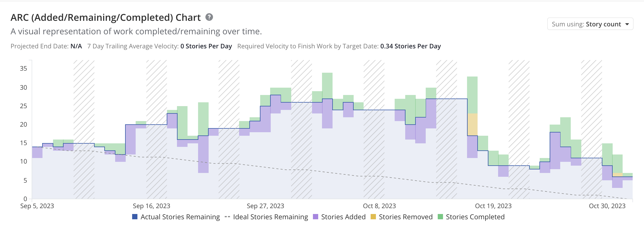644x231 pixels.
Task: Click the 0.34 Stories Per Day value
Action: click(x=410, y=46)
